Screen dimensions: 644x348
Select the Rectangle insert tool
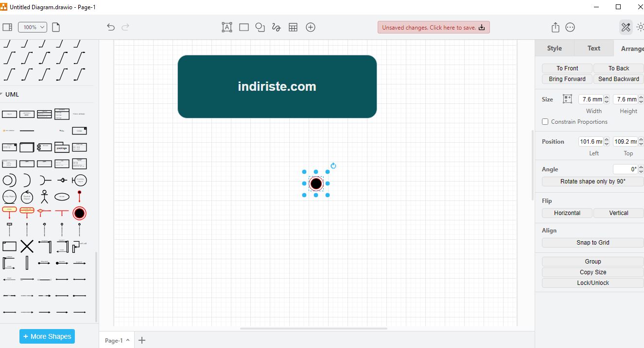point(244,27)
